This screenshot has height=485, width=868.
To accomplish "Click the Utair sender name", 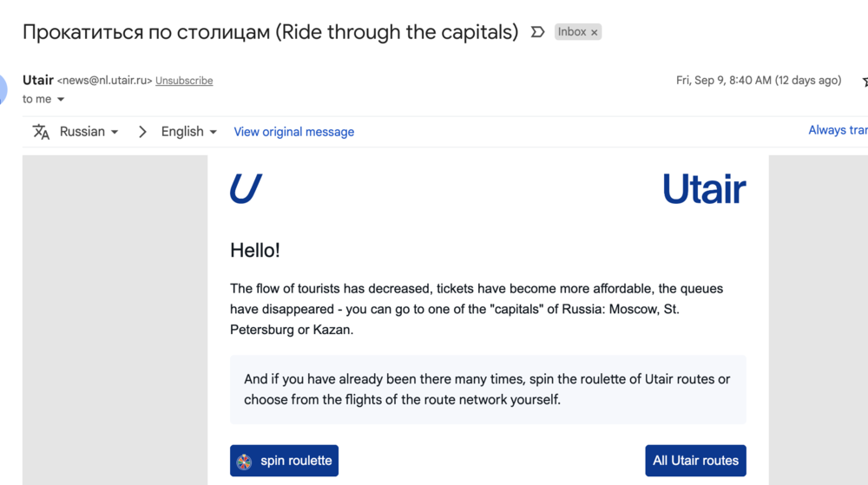I will [x=38, y=80].
